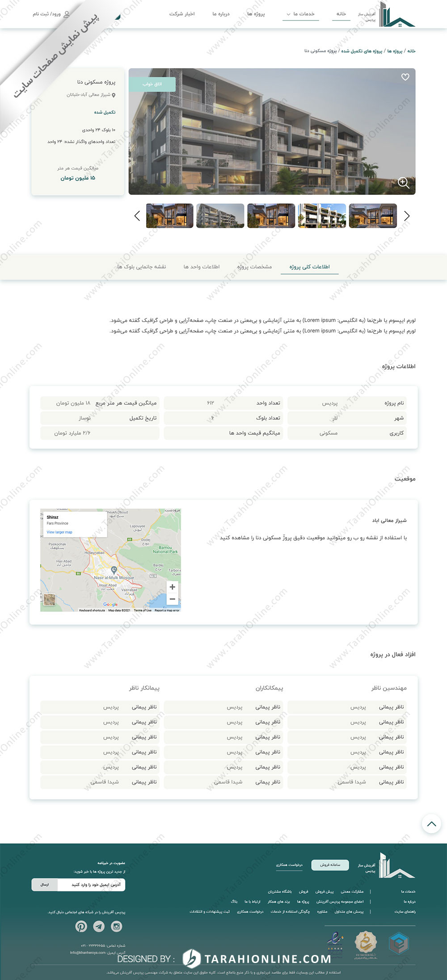Open footer link ثبت پیشنهادات و انتقادات
This screenshot has height=980, width=447.
pyautogui.click(x=210, y=912)
